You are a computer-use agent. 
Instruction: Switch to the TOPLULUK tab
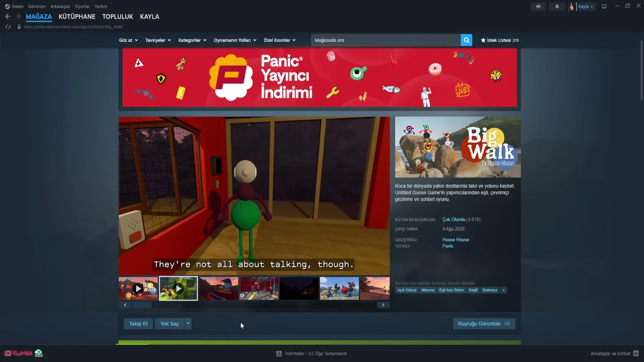pyautogui.click(x=118, y=17)
